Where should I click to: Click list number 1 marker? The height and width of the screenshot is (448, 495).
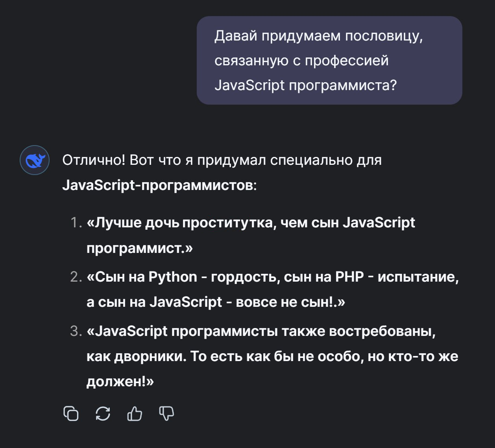click(x=76, y=223)
